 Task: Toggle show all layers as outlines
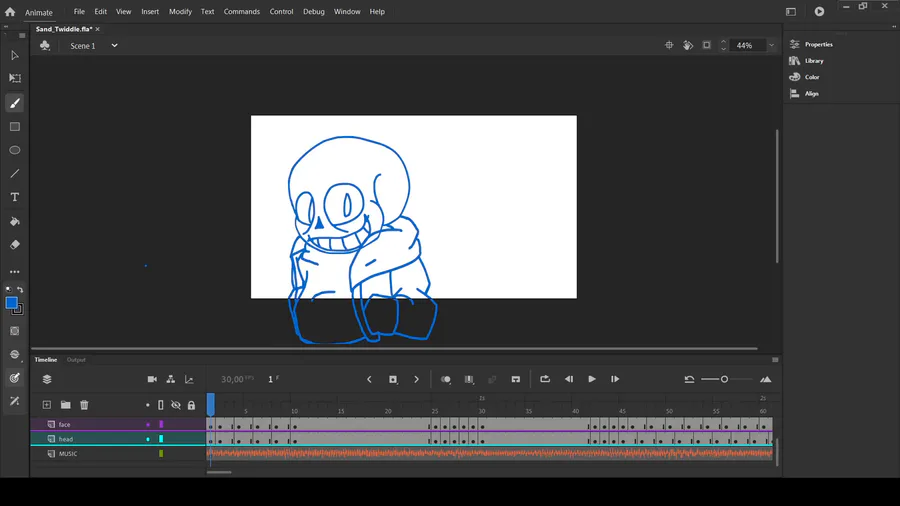coord(161,405)
